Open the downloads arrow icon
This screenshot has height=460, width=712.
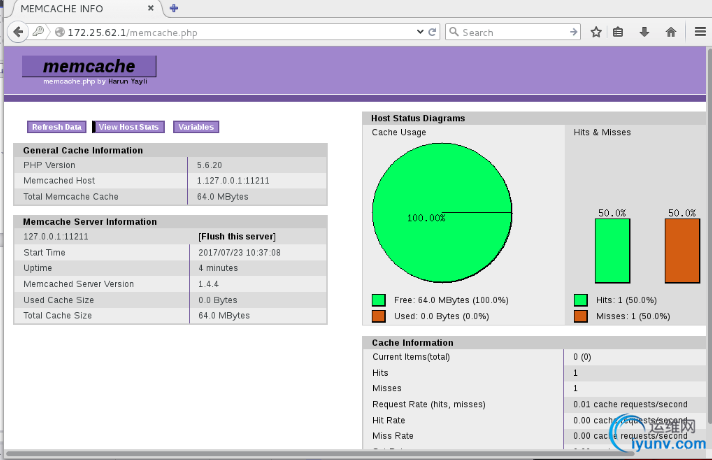(644, 32)
